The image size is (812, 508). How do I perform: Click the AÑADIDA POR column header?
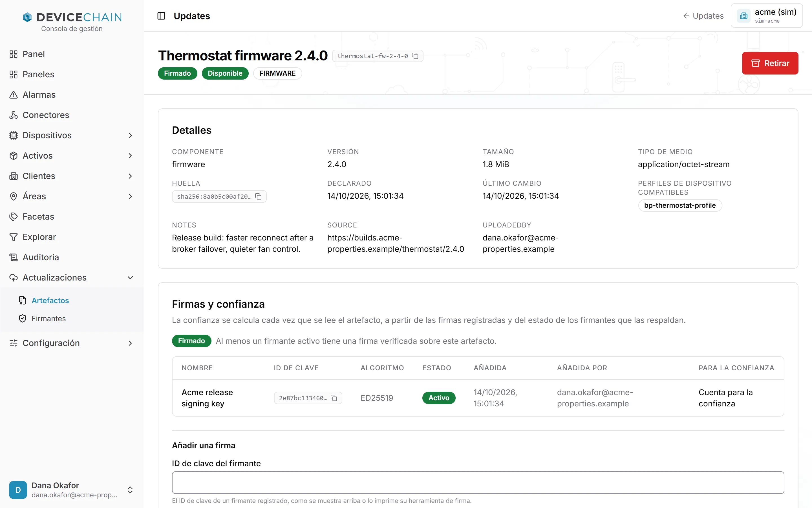click(582, 368)
